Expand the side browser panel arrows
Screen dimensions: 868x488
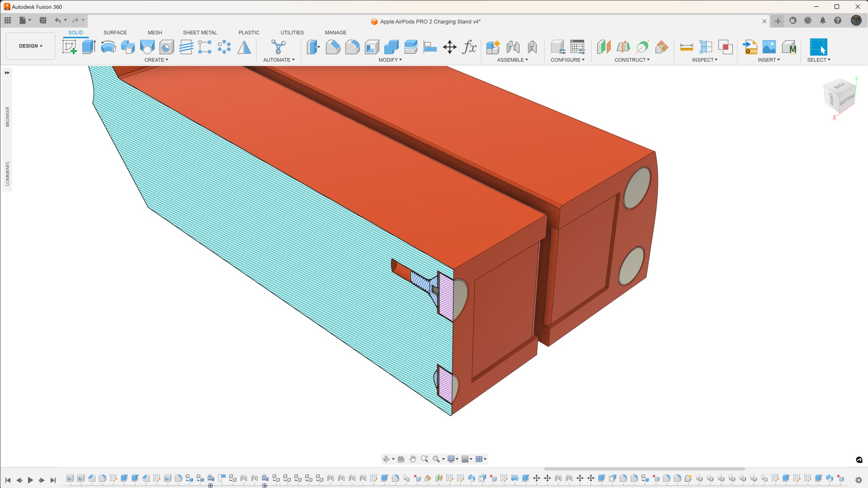click(x=7, y=73)
